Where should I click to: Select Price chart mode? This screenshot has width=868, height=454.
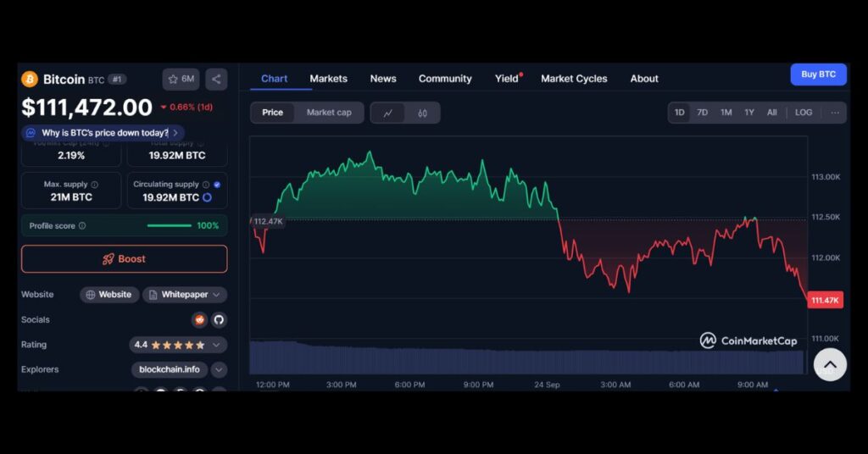[x=272, y=113]
